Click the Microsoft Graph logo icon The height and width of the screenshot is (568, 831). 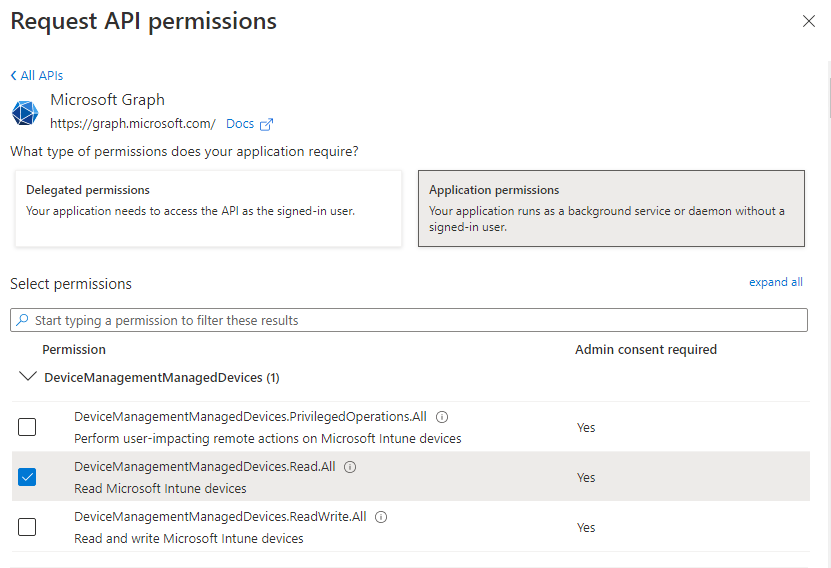pyautogui.click(x=25, y=112)
